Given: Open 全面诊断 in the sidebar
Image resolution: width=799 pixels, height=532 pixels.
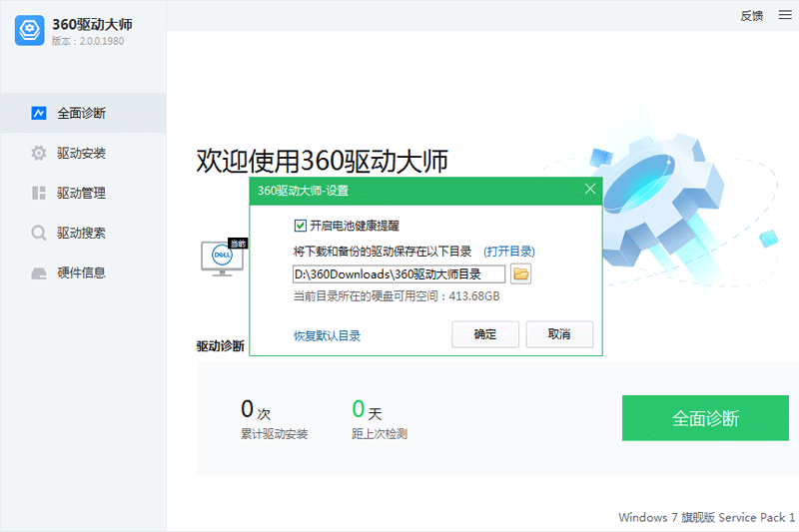Looking at the screenshot, I should [x=81, y=113].
